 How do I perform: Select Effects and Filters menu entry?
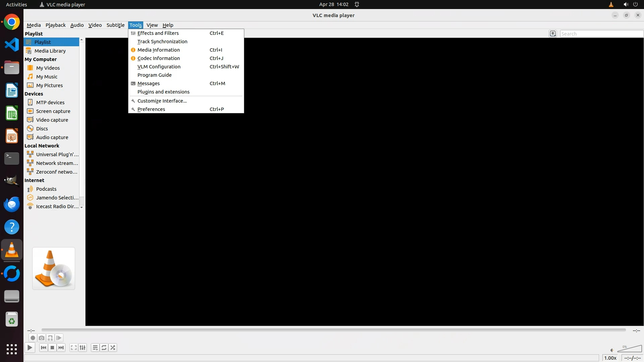[158, 33]
